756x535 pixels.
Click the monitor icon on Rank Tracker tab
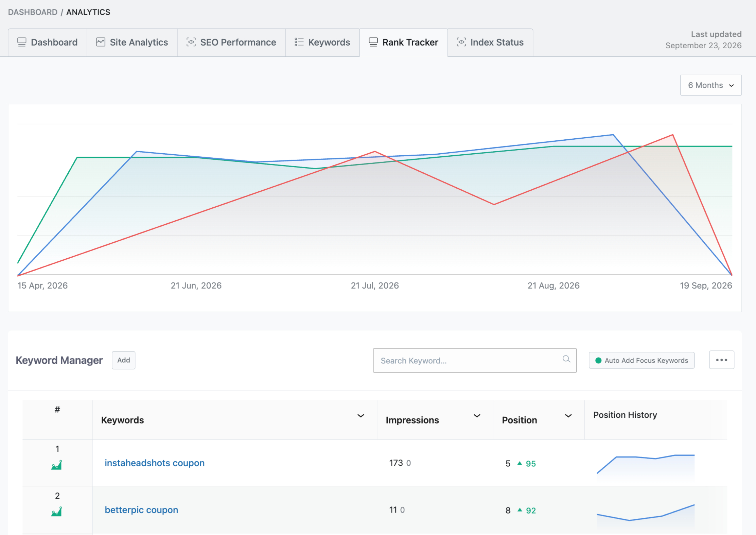373,42
